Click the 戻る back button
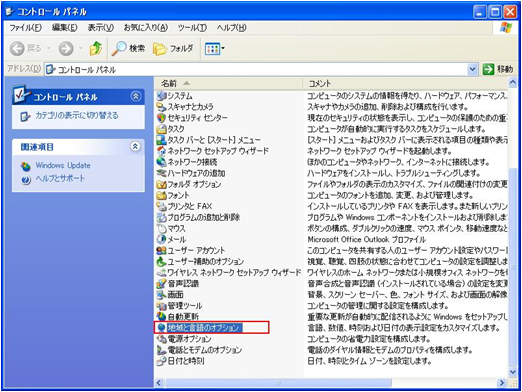Viewport: 522px width, 392px height. 25,49
